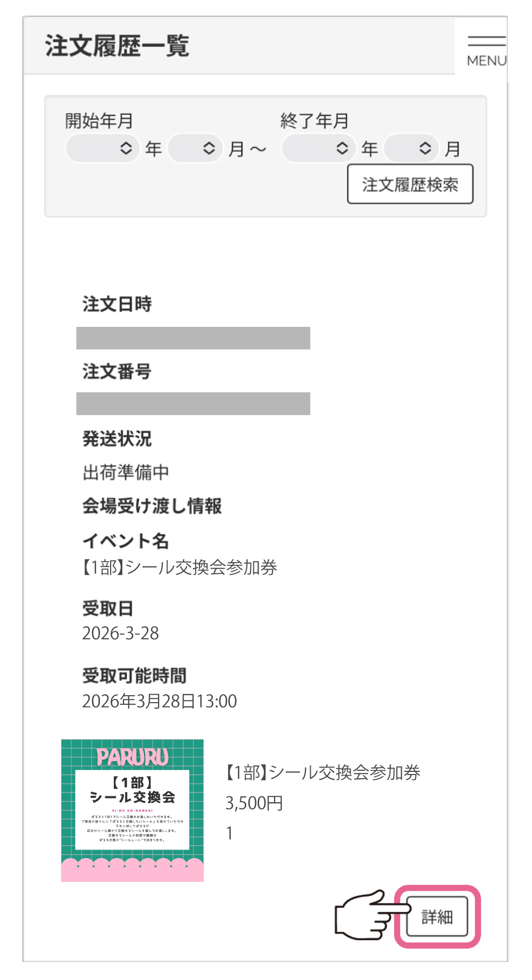
Task: Select the redacted order number bar
Action: pyautogui.click(x=193, y=403)
